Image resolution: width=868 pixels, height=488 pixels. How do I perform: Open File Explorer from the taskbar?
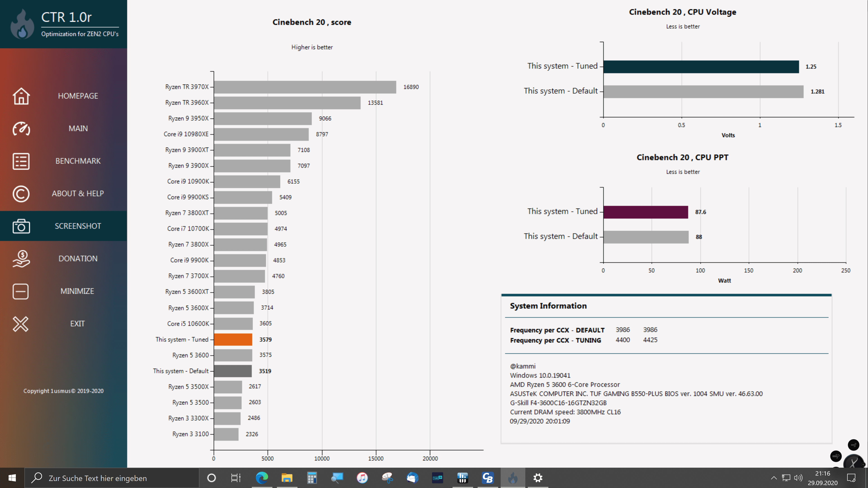(287, 478)
